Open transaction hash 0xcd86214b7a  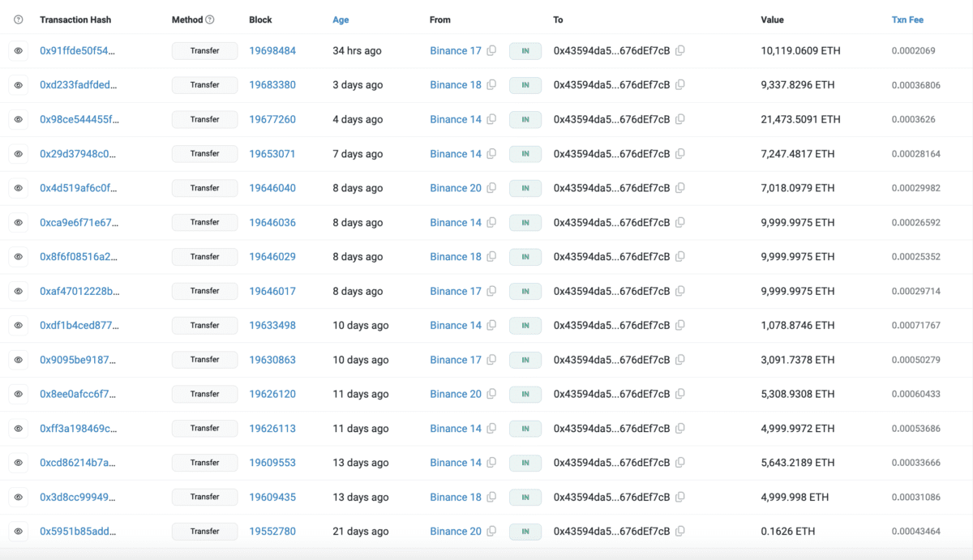tap(78, 463)
